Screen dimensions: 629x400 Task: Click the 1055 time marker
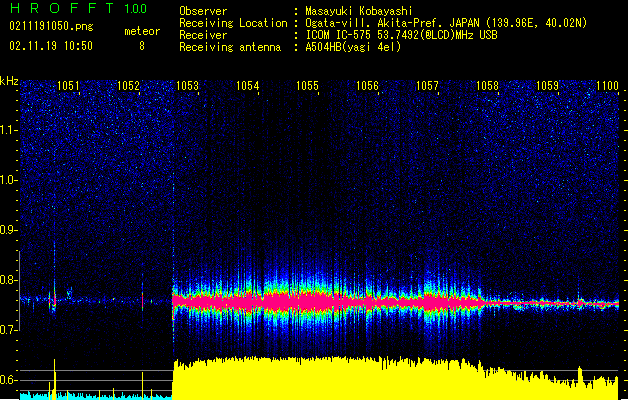[307, 85]
